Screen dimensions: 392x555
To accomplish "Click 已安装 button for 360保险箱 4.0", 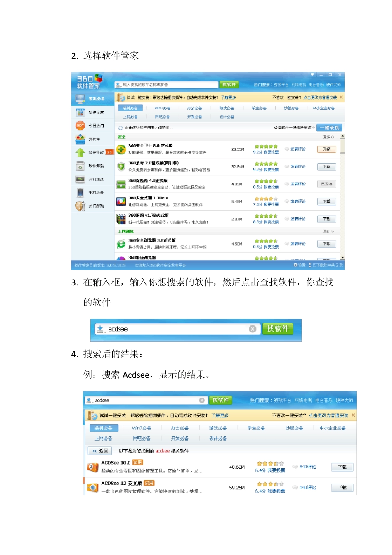I will [x=327, y=184].
